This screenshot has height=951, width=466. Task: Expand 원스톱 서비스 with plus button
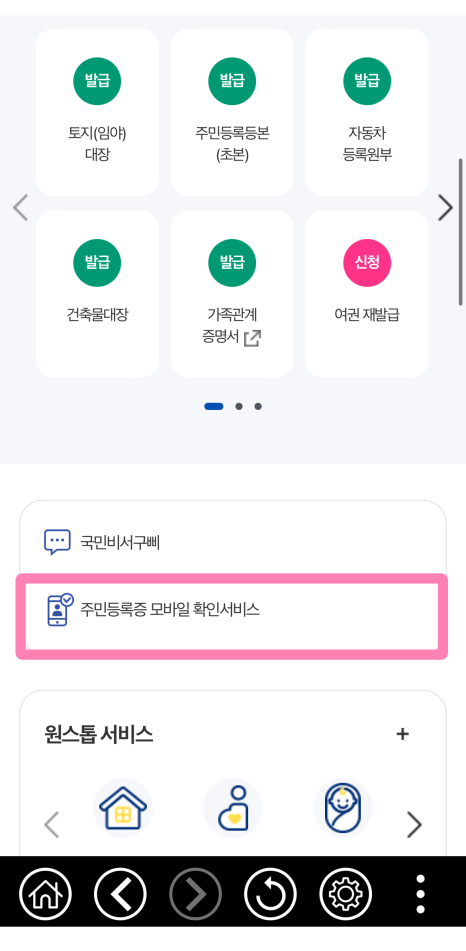coord(402,734)
